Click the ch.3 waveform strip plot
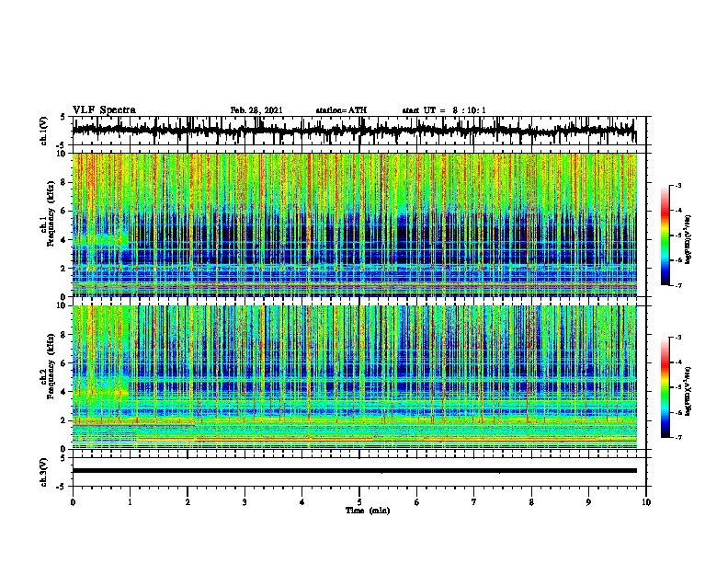This screenshot has width=728, height=563. [x=359, y=472]
